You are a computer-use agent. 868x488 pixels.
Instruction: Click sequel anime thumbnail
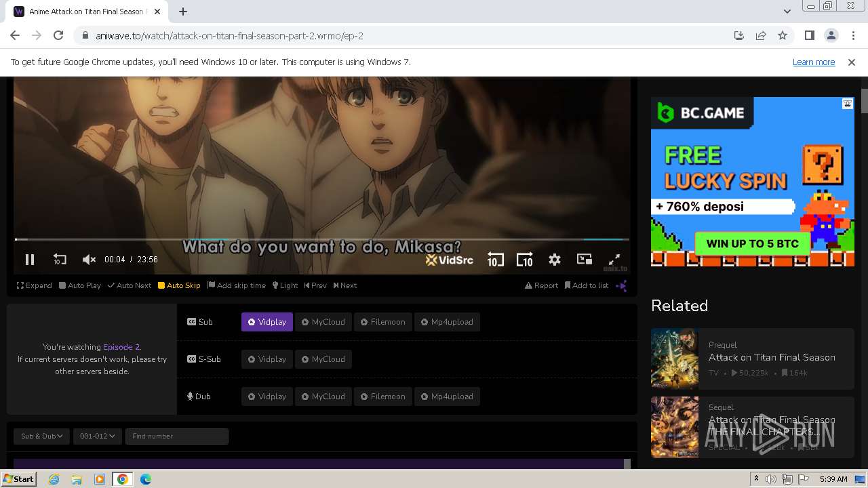pos(675,427)
